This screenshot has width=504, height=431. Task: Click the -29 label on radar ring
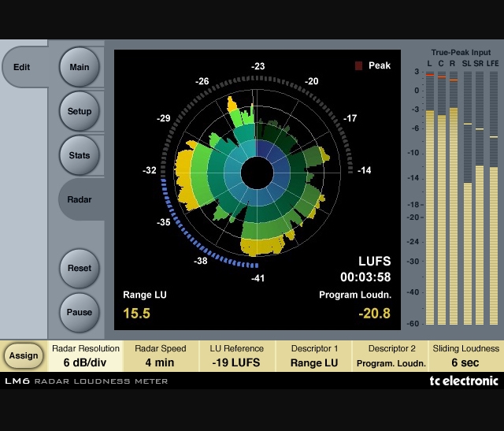164,118
